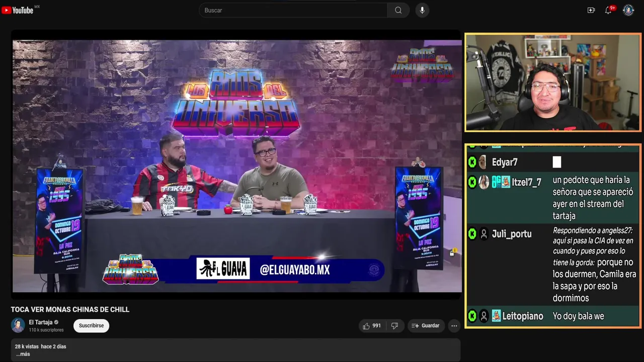Click the streamer webcam overlay

click(x=553, y=82)
